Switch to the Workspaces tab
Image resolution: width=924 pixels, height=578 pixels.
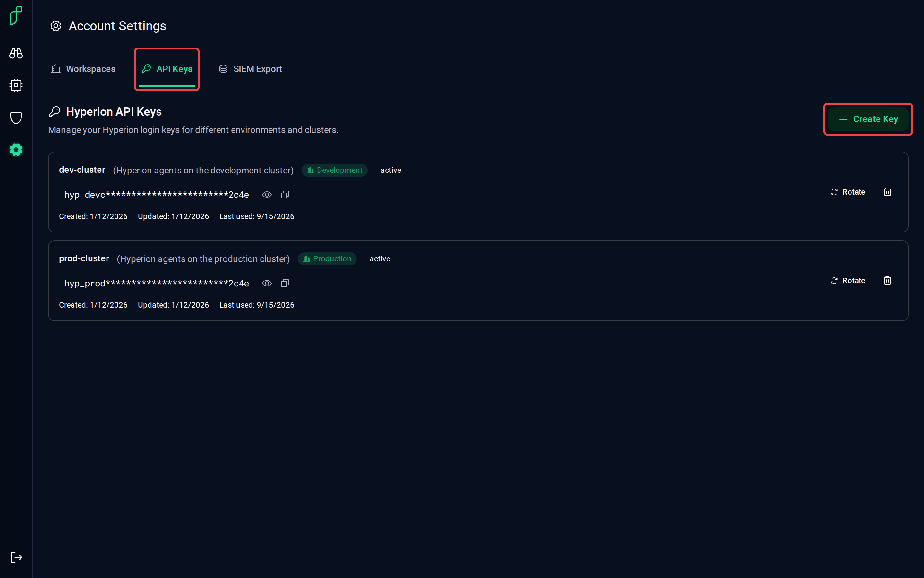pyautogui.click(x=83, y=69)
